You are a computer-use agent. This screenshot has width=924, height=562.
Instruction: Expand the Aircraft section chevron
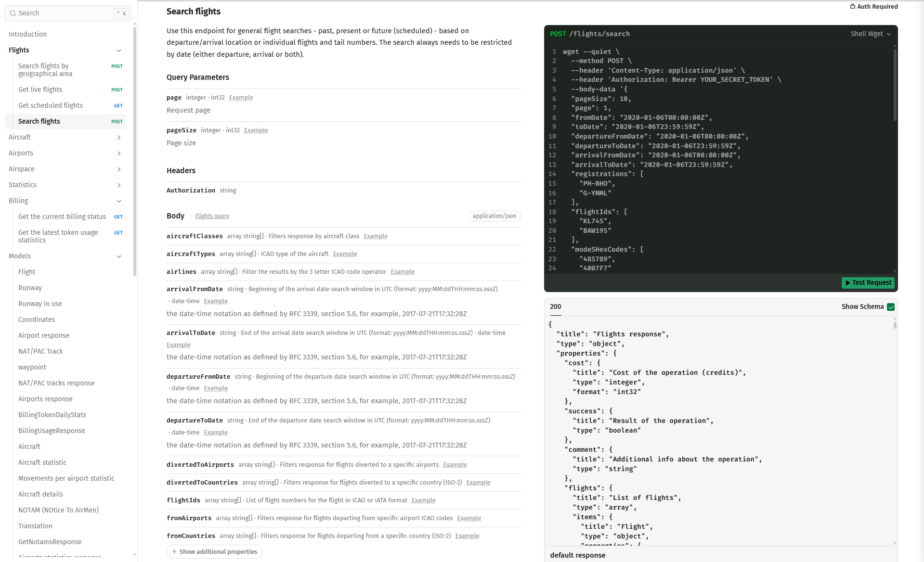click(x=119, y=138)
